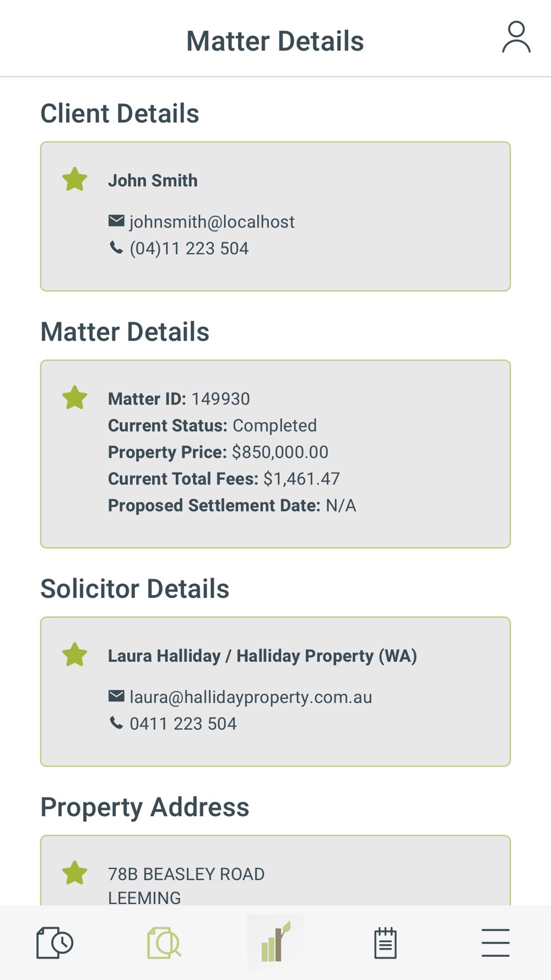Viewport: 551px width, 980px height.
Task: Email johnsmith@localhost
Action: [x=212, y=222]
